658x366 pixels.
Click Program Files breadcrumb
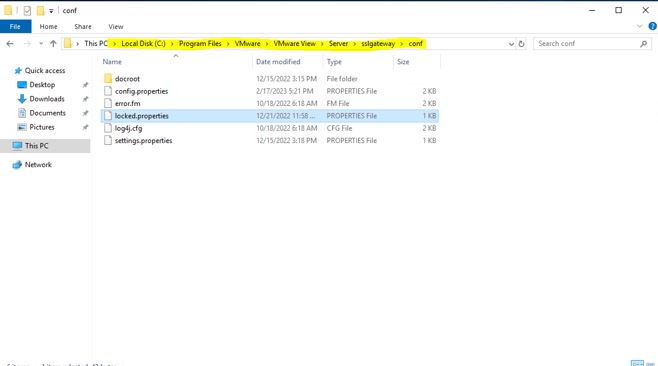[200, 44]
